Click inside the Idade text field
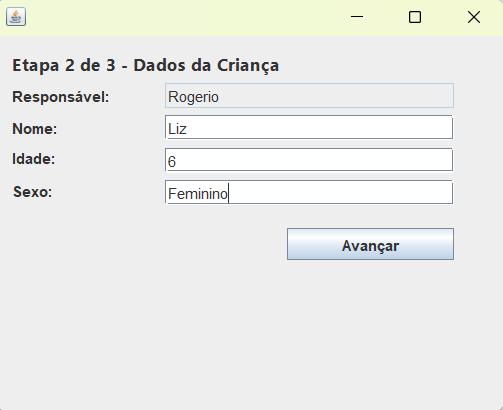The height and width of the screenshot is (410, 503). coord(309,160)
